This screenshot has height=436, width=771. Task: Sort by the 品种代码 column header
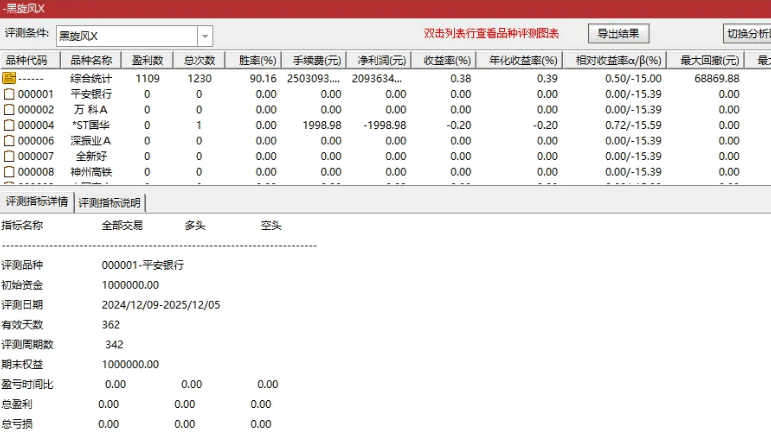[30, 60]
